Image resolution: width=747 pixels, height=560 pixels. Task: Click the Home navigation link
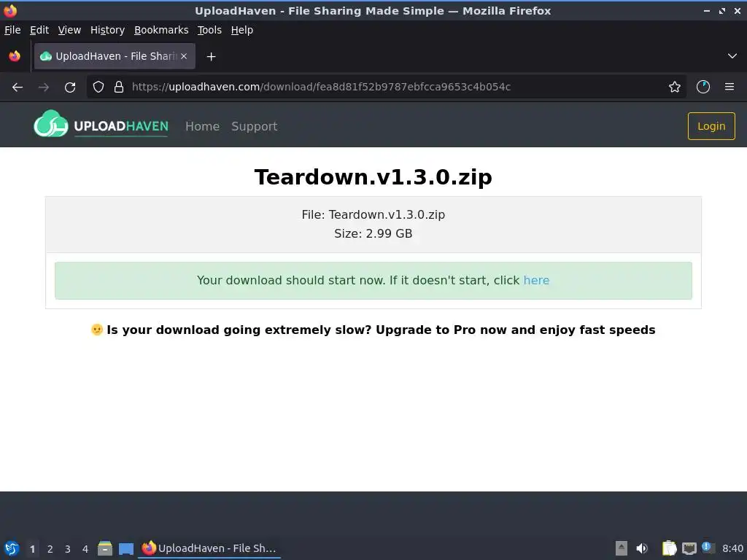click(203, 126)
